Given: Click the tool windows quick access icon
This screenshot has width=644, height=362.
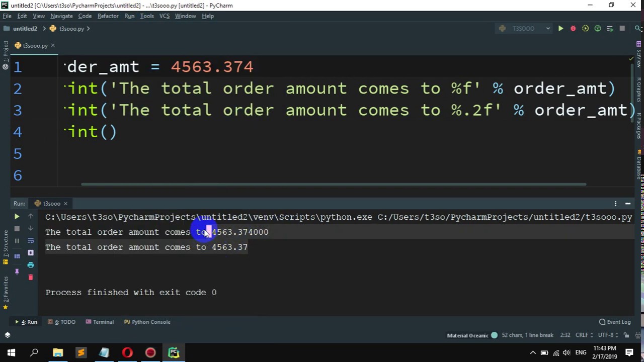Looking at the screenshot, I should (7, 335).
